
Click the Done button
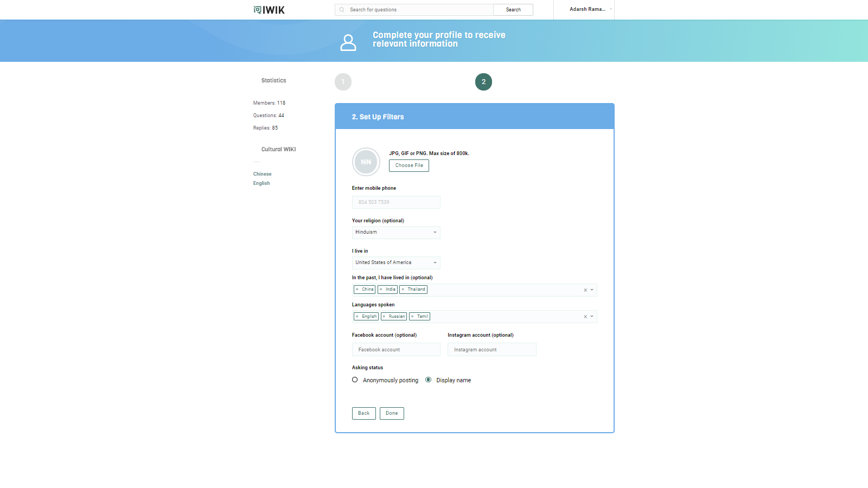(x=392, y=413)
